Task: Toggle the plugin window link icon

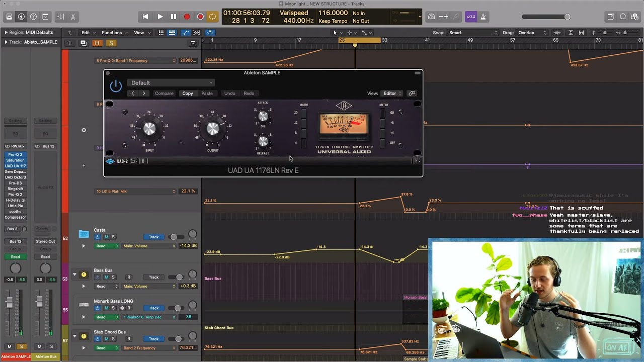Action: pyautogui.click(x=412, y=94)
